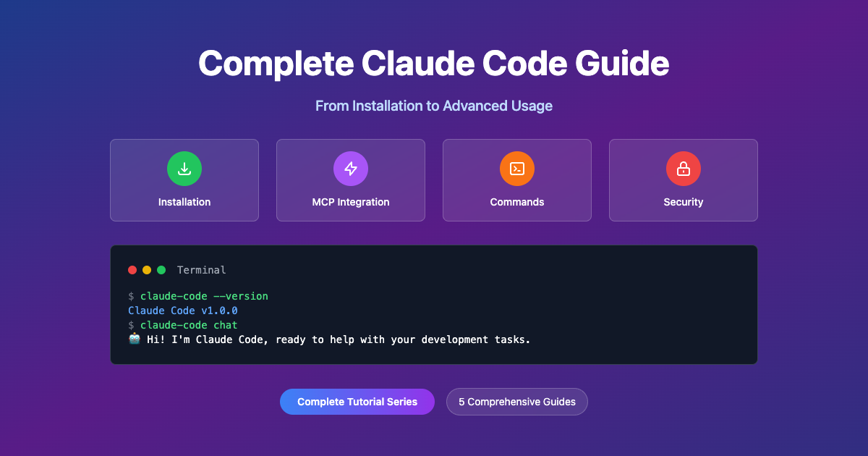Click the Complete Claude Code Guide heading
Screen dimensions: 868x456
(x=434, y=64)
